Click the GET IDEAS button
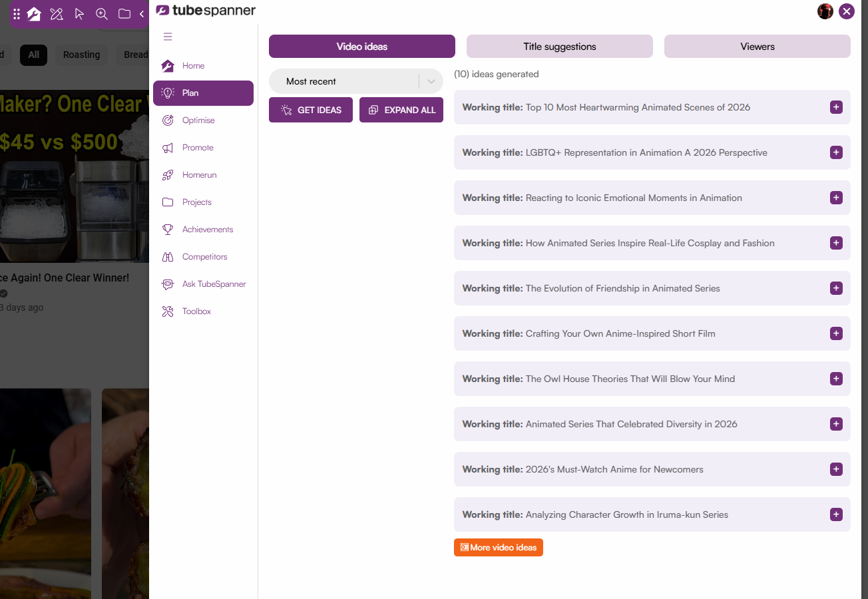 point(311,110)
